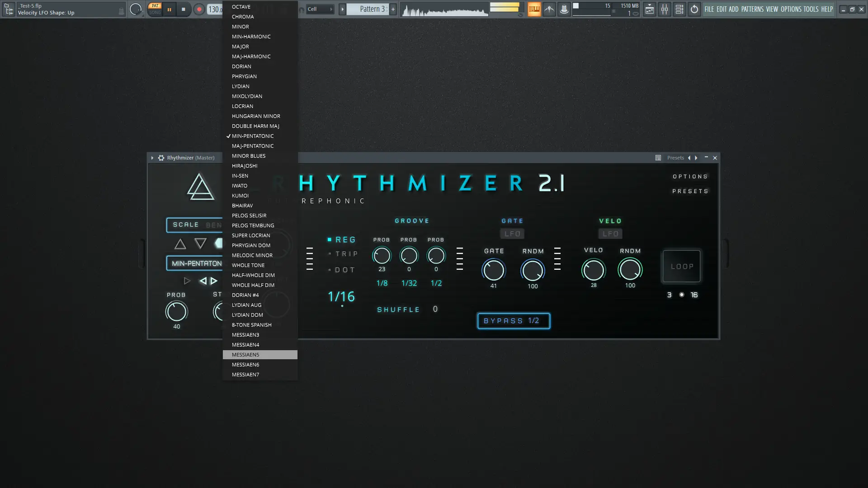Open the mixer view icon
Viewport: 868px width, 488px height.
coord(664,9)
